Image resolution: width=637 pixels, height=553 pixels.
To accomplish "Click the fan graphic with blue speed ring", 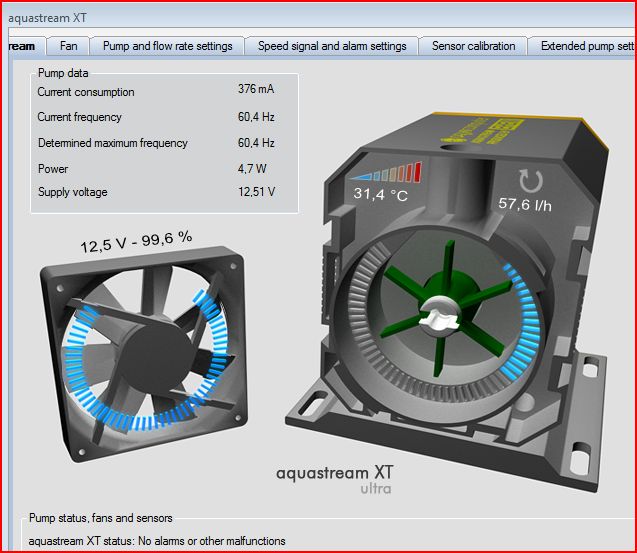I will click(x=144, y=354).
